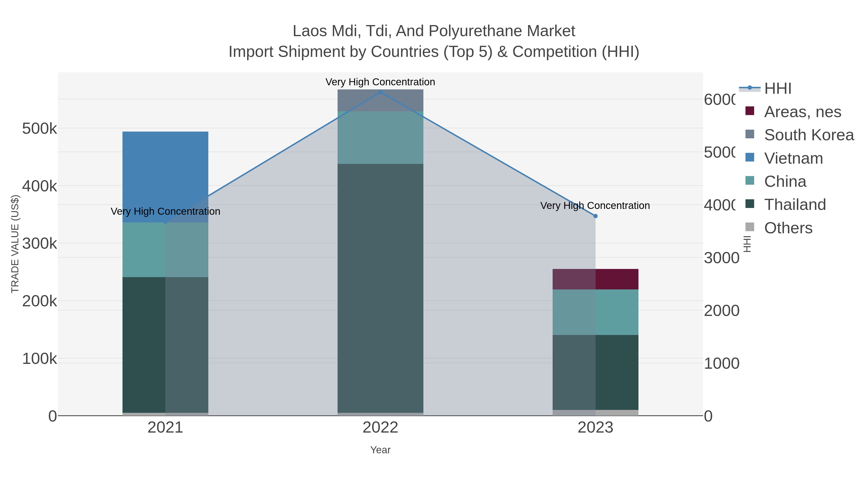Toggle the South Korea legend label
868x488 pixels.
[809, 135]
